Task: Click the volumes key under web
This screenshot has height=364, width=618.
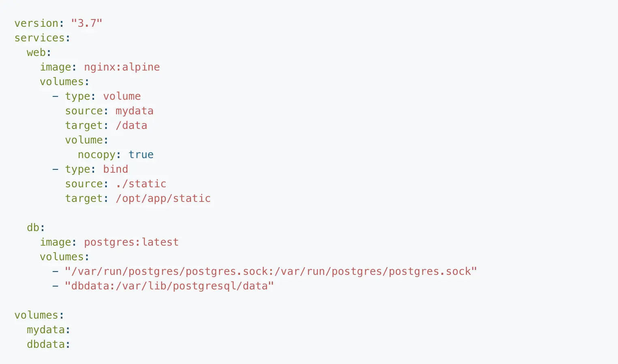Action: pyautogui.click(x=62, y=81)
